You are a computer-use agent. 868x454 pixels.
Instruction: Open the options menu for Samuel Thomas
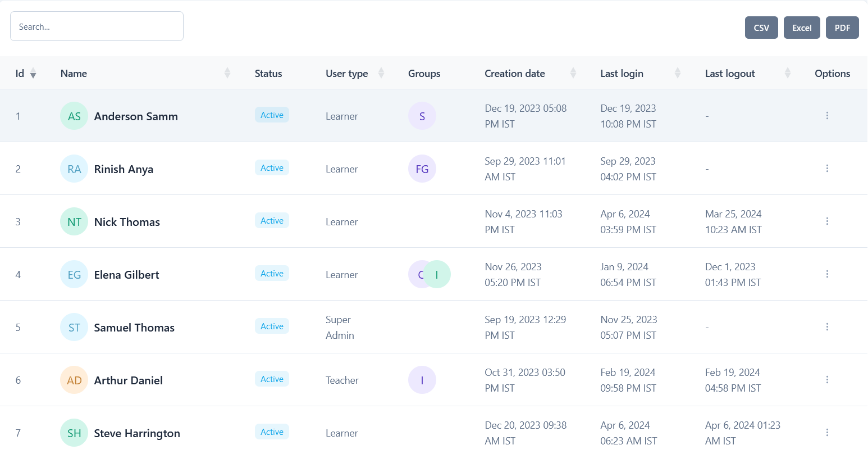(x=827, y=326)
